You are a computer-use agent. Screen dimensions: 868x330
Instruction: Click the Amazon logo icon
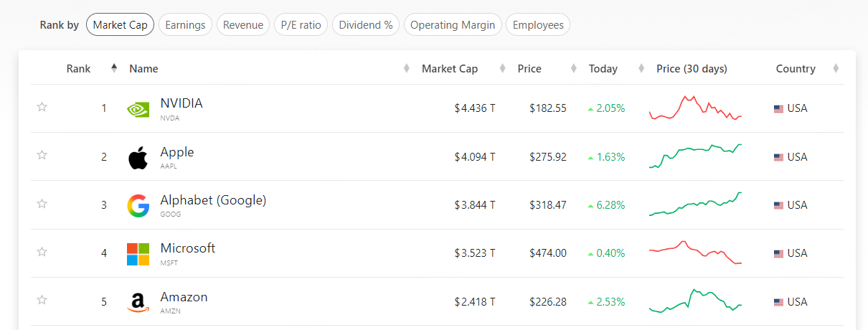click(138, 302)
